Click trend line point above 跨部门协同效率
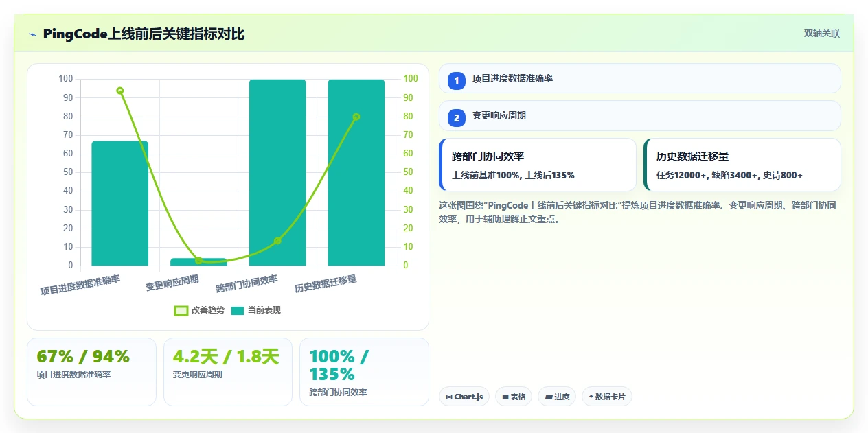 [x=277, y=241]
